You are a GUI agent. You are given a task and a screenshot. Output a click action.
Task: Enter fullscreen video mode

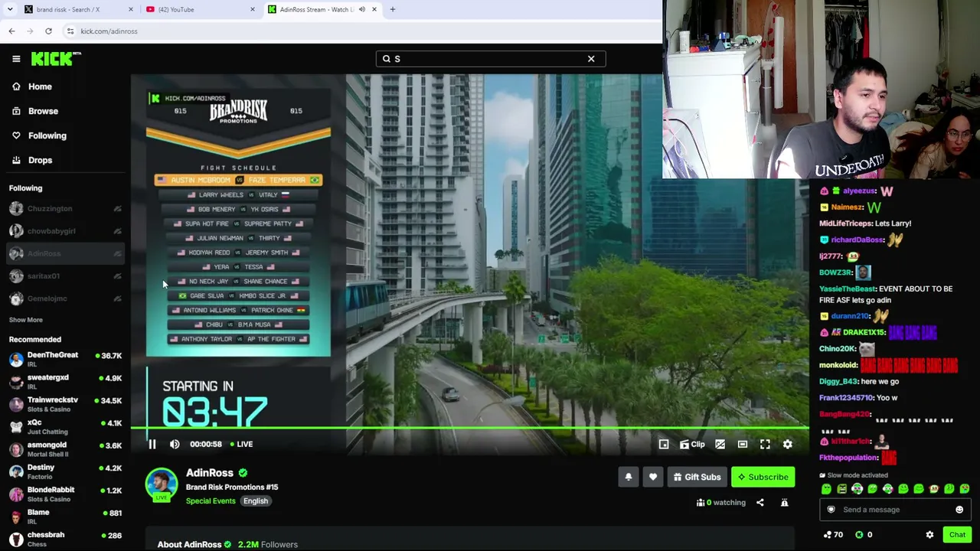(x=765, y=444)
